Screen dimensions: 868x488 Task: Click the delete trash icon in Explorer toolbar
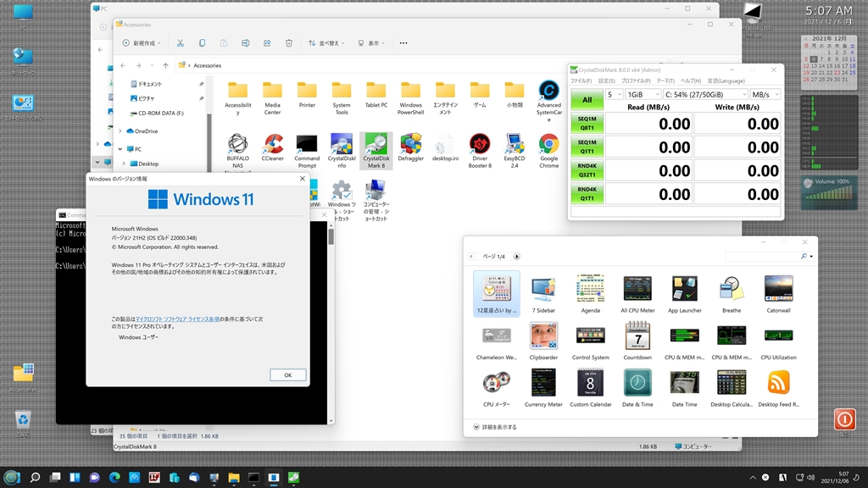click(289, 43)
